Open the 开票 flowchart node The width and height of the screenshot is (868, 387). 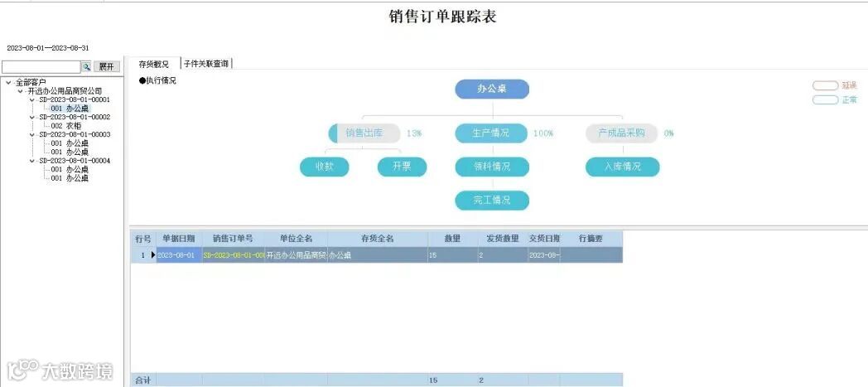click(x=402, y=167)
